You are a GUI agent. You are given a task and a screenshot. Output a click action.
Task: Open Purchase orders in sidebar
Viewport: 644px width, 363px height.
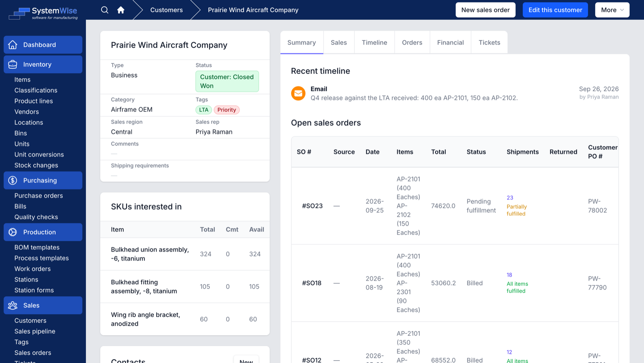39,196
